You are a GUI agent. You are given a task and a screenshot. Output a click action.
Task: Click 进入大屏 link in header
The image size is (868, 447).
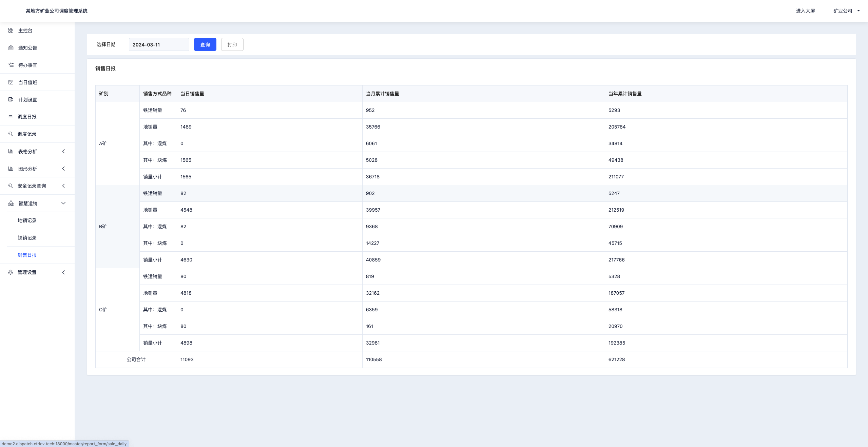point(805,11)
